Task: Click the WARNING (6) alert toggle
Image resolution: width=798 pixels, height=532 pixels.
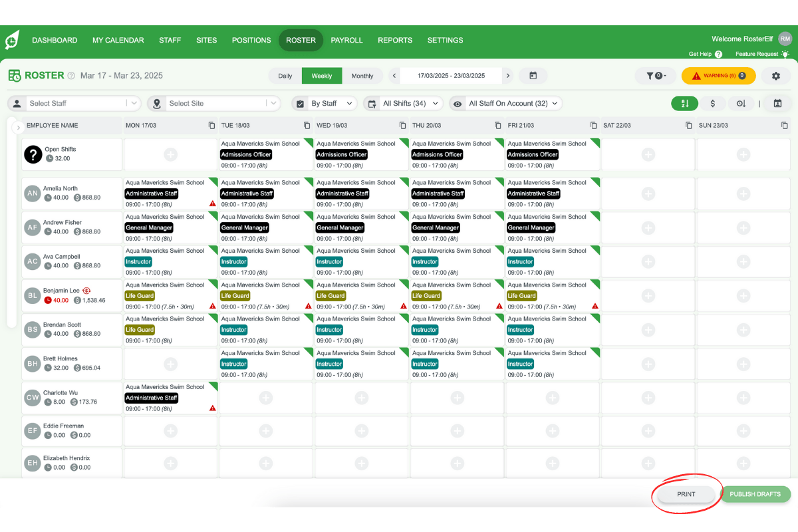Action: (718, 76)
